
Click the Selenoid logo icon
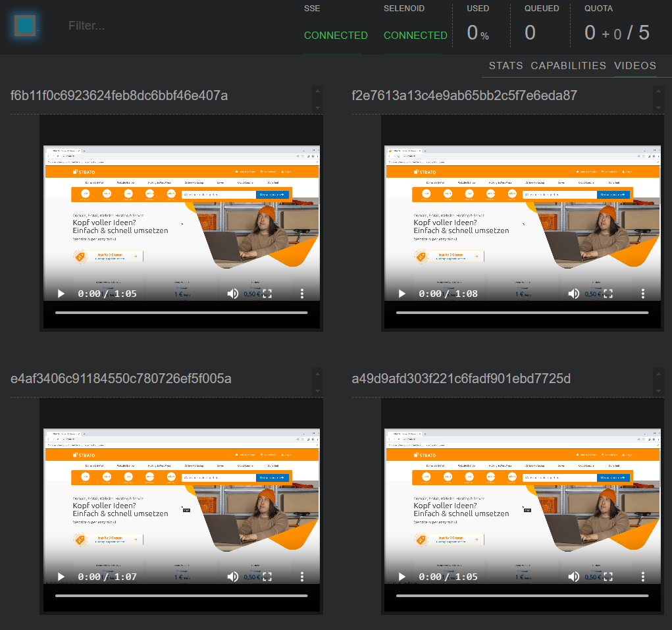point(26,26)
